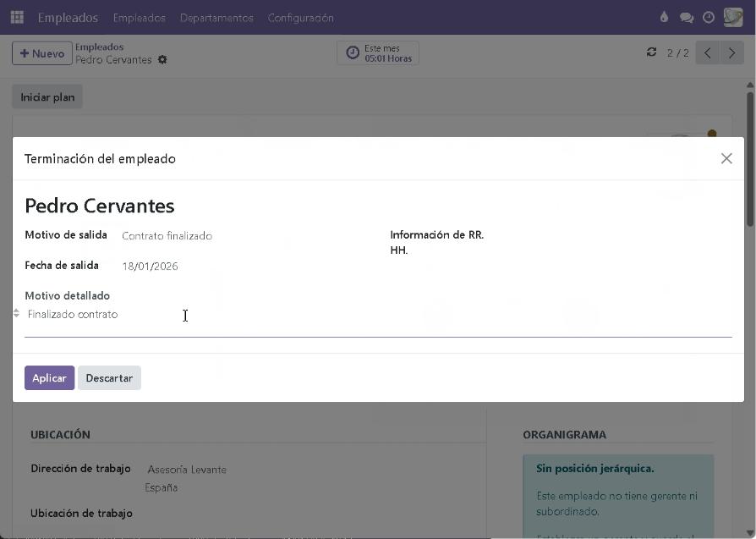Open the main apps grid menu
This screenshot has height=539, width=756.
pos(17,17)
